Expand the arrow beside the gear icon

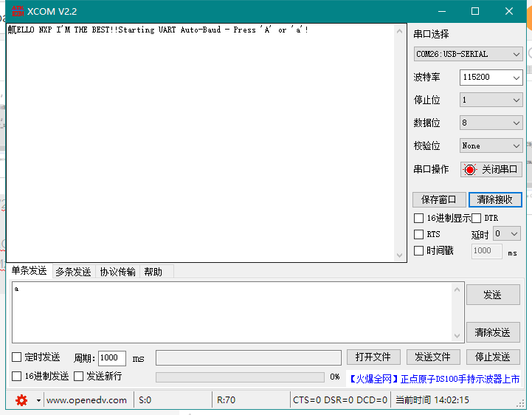pyautogui.click(x=38, y=400)
